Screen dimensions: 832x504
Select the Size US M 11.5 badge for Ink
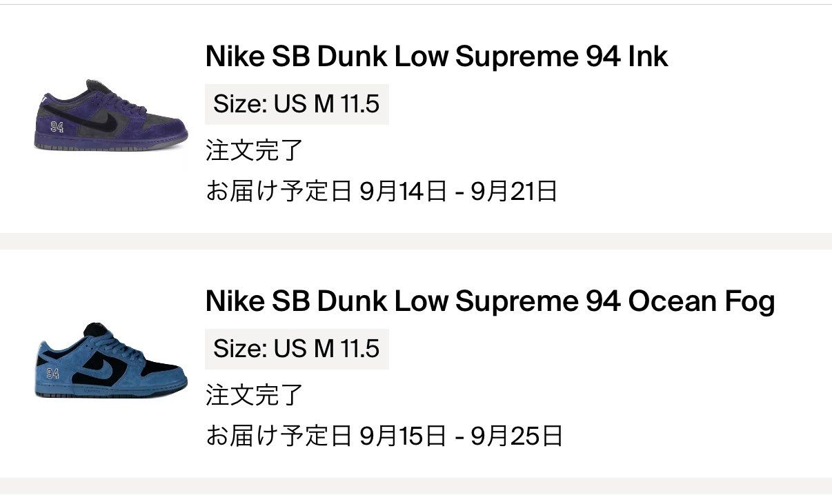[x=297, y=104]
